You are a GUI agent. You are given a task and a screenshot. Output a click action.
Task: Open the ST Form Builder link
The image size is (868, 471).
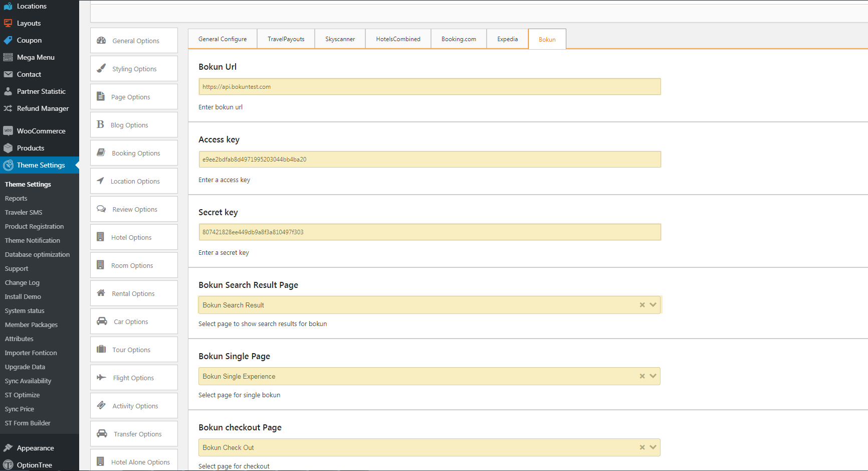(28, 423)
